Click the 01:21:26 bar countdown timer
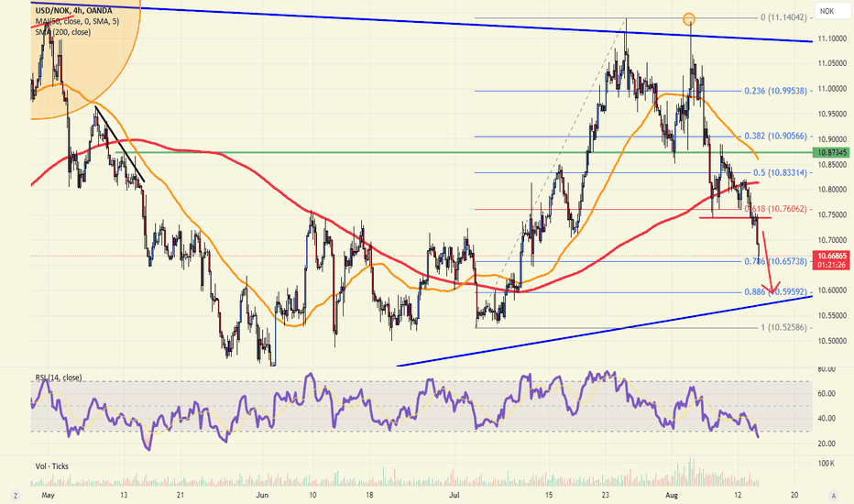Image resolution: width=854 pixels, height=504 pixels. [830, 265]
